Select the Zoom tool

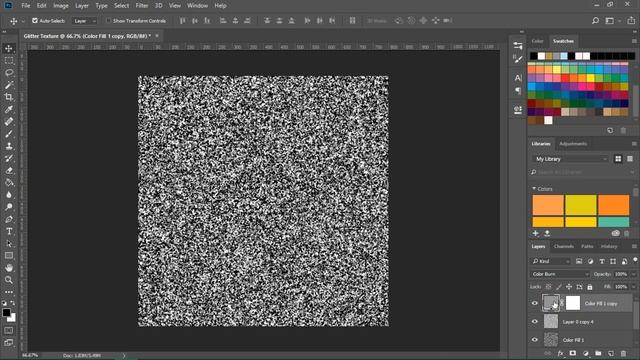click(x=9, y=280)
